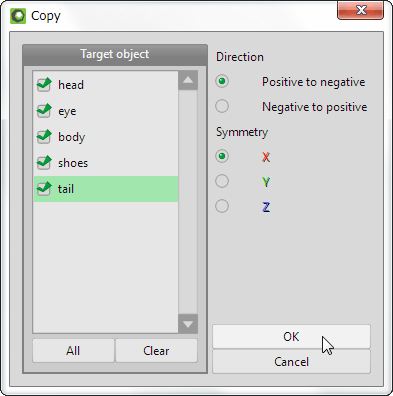Click Clear to deselect all objects
The height and width of the screenshot is (396, 393).
click(156, 351)
